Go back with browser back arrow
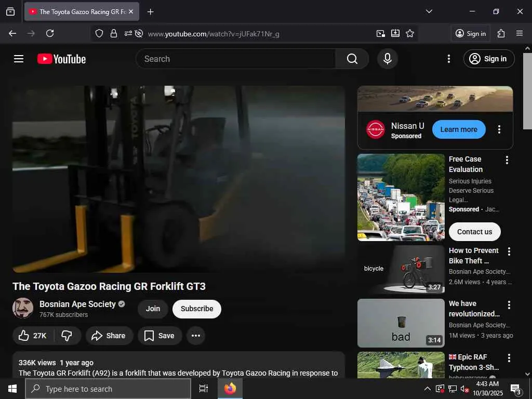532x399 pixels. (x=12, y=33)
